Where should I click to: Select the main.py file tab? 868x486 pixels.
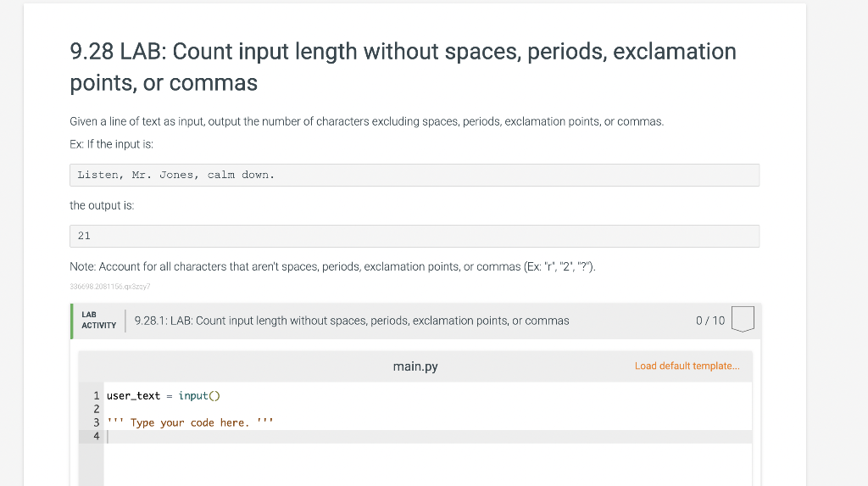point(415,366)
